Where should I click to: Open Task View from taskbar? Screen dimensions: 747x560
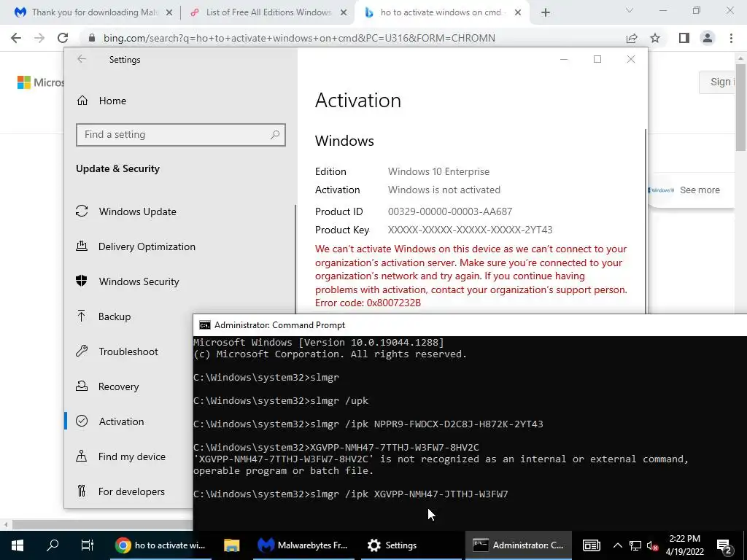88,545
